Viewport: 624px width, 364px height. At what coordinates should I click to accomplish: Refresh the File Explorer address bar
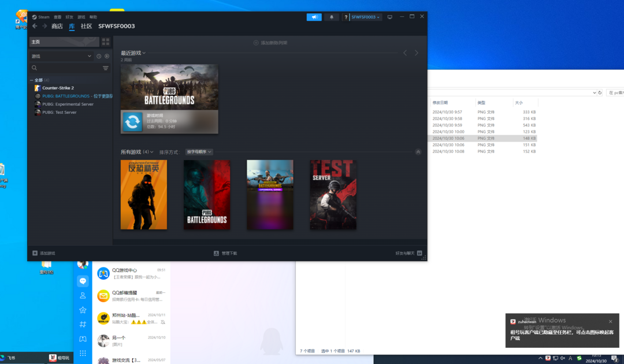(600, 92)
